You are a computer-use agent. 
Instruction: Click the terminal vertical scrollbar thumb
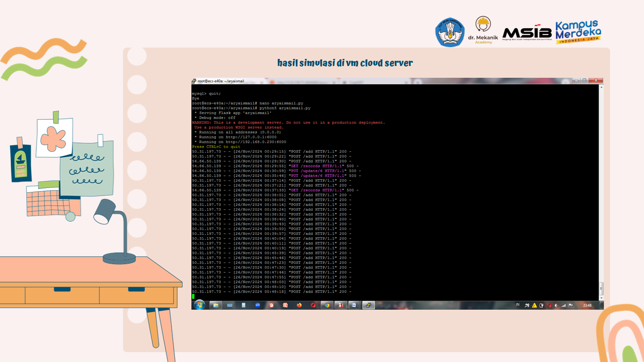pos(602,288)
